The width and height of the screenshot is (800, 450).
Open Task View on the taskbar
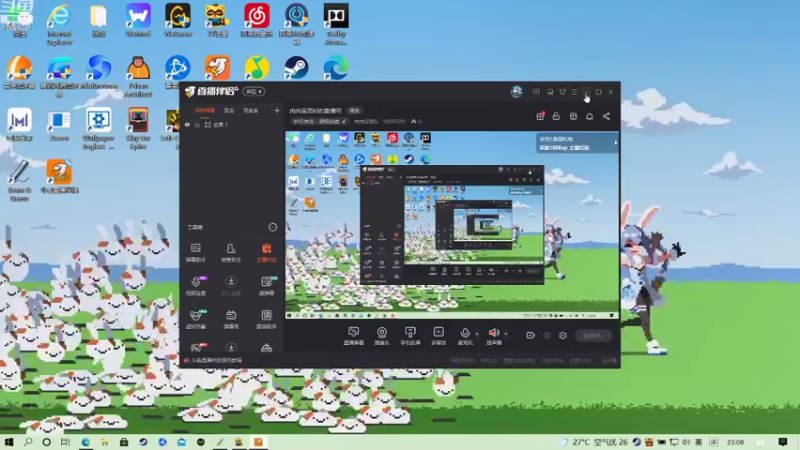pos(65,442)
